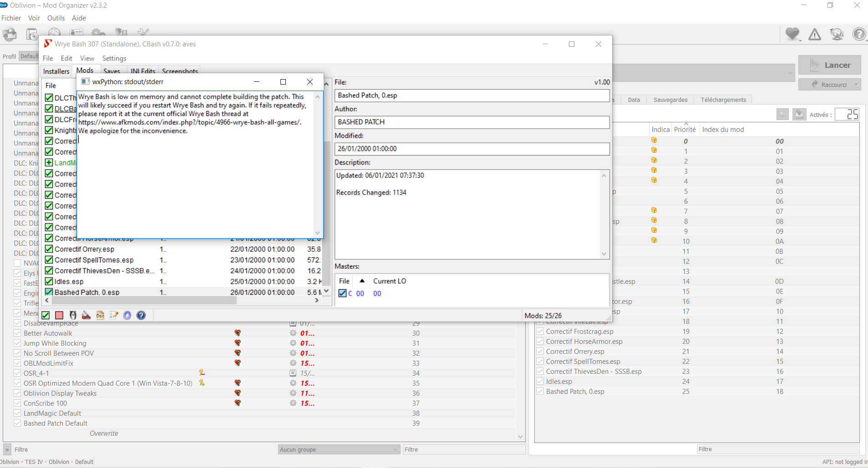Viewport: 868px width, 468px height.
Task: Click Mod Organizer update globe icon
Action: [837, 34]
